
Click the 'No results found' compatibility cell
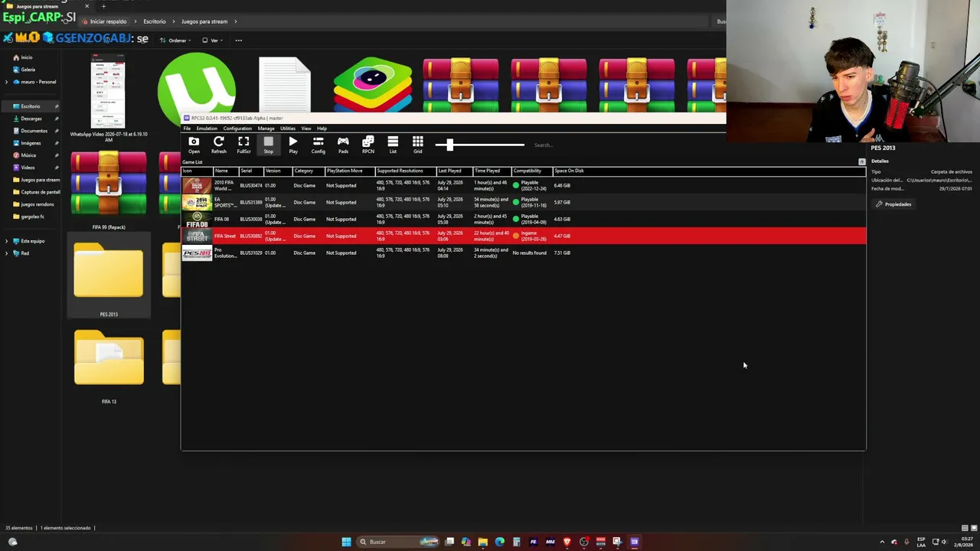click(530, 253)
